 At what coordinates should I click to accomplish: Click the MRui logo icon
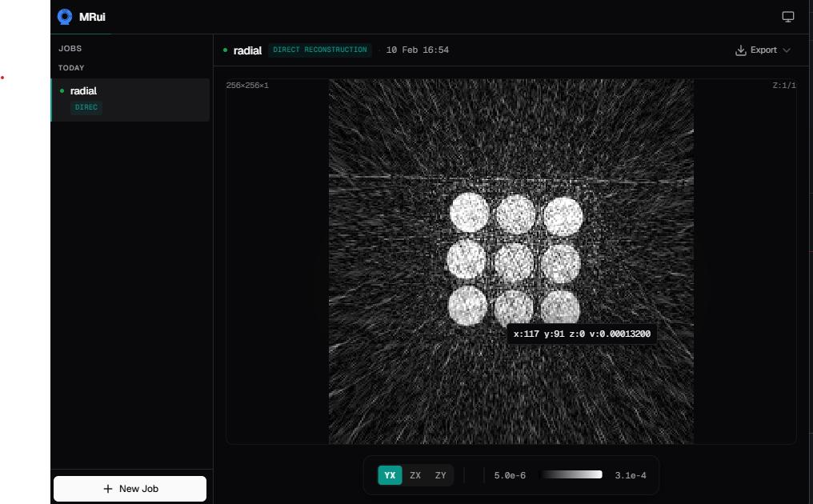pos(65,17)
